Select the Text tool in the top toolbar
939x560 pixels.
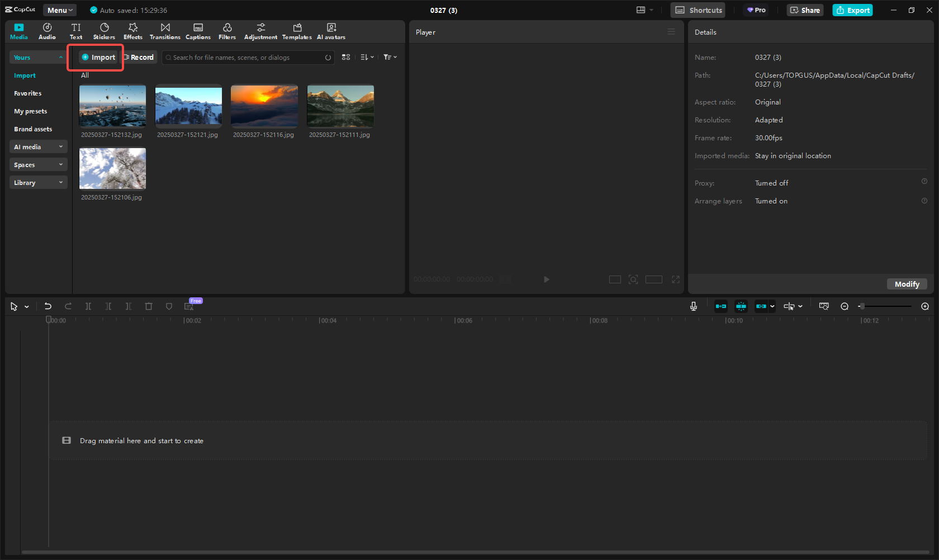pyautogui.click(x=76, y=31)
